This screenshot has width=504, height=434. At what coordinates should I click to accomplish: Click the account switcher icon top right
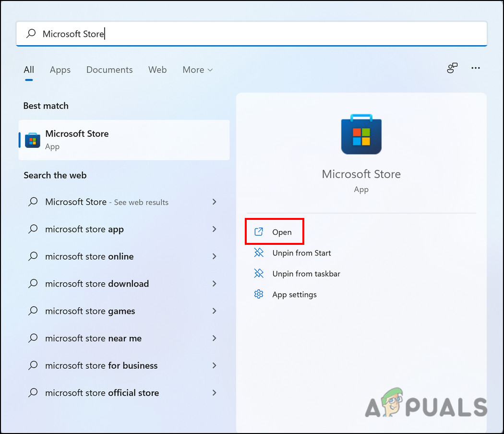[452, 68]
